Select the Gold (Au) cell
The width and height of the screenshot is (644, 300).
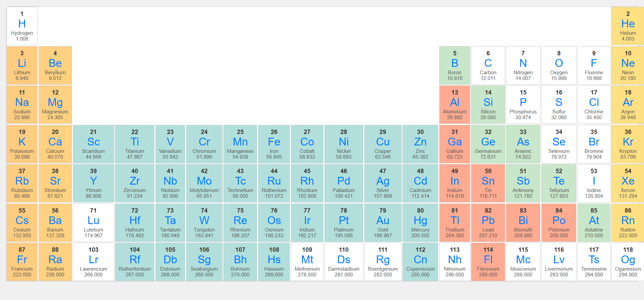382,223
